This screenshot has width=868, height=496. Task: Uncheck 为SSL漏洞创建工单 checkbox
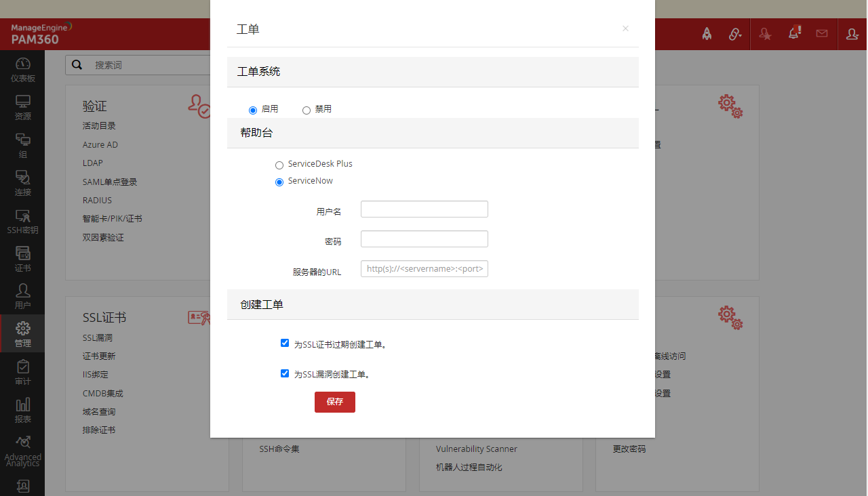285,373
